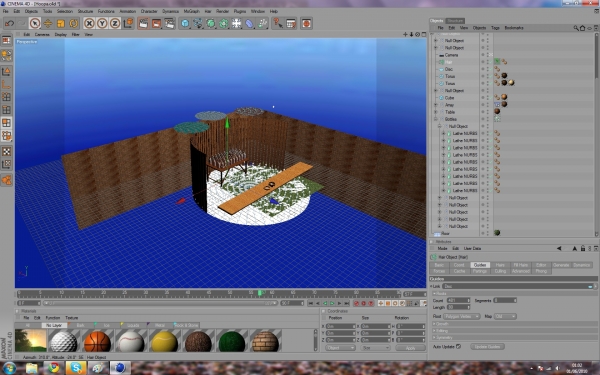
Task: Collapse the Bottles group in the object tree
Action: (x=435, y=119)
